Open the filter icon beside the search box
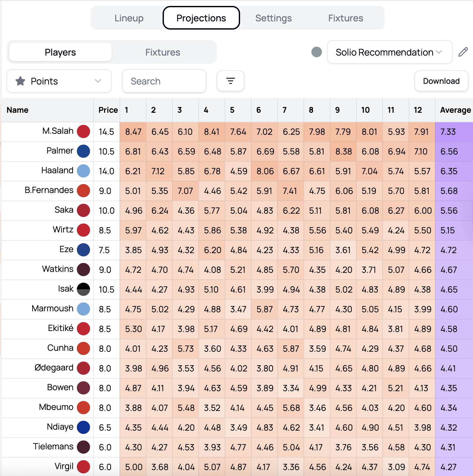The width and height of the screenshot is (473, 476). pyautogui.click(x=230, y=81)
